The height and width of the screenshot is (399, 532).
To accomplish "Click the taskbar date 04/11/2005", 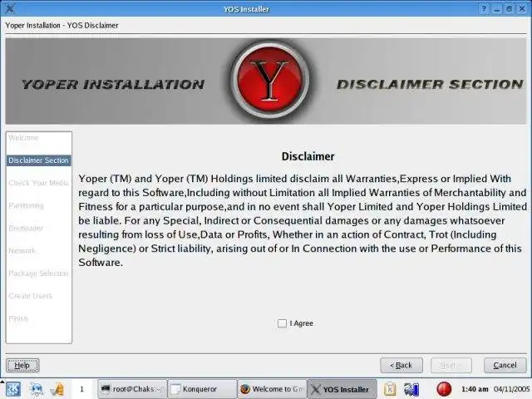I will click(512, 389).
